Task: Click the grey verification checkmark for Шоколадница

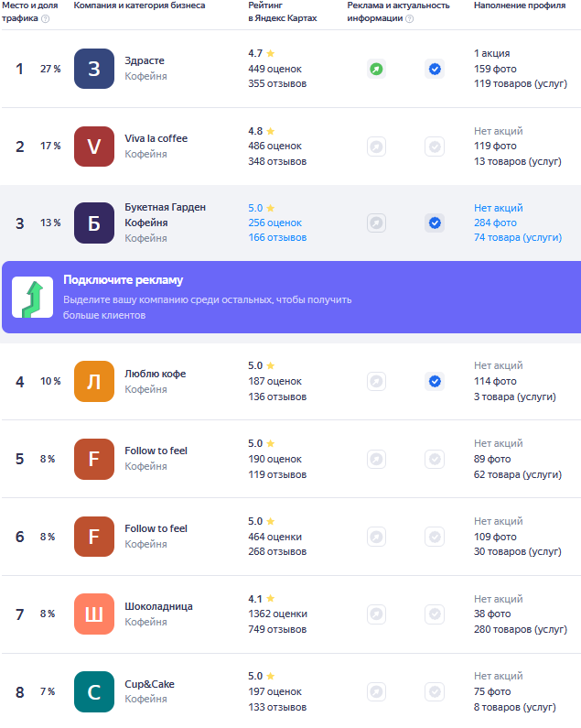Action: click(435, 614)
